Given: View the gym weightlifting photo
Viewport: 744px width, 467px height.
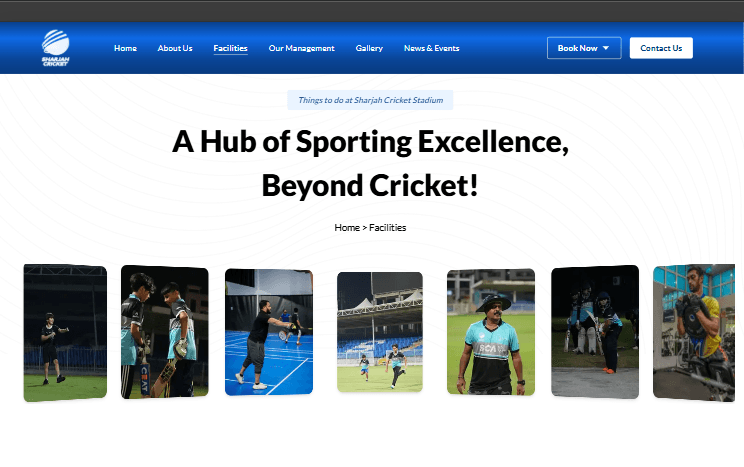Looking at the screenshot, I should click(698, 332).
